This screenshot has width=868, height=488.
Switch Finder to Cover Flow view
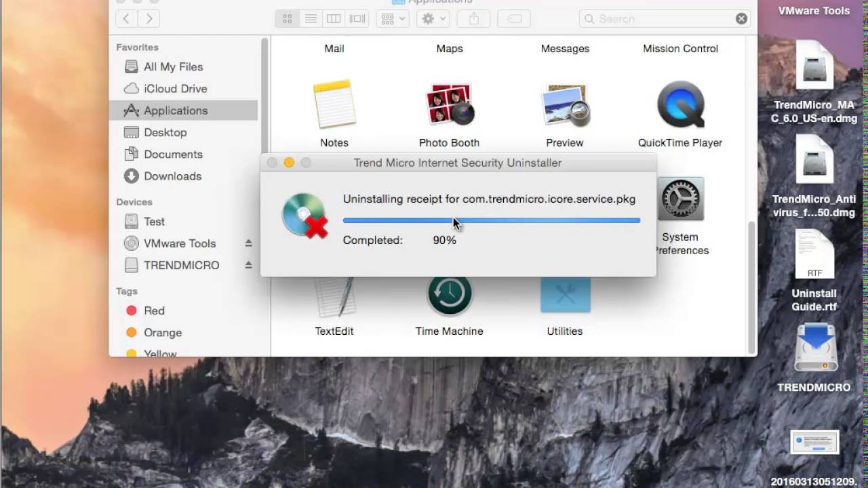tap(357, 19)
